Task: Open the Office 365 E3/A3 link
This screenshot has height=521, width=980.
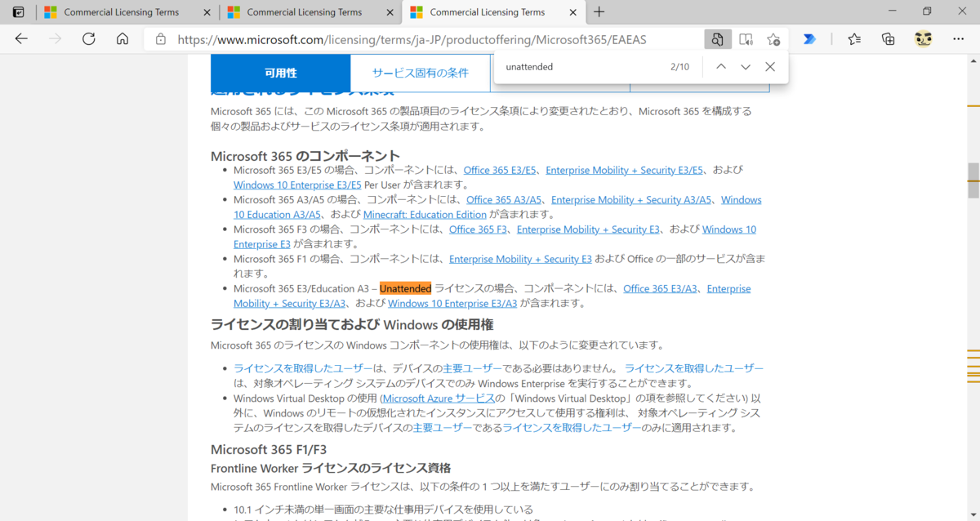Action: tap(661, 288)
